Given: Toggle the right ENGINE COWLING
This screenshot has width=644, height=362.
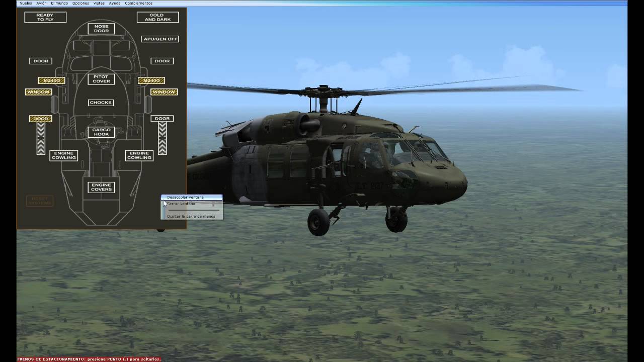Looking at the screenshot, I should coord(139,155).
